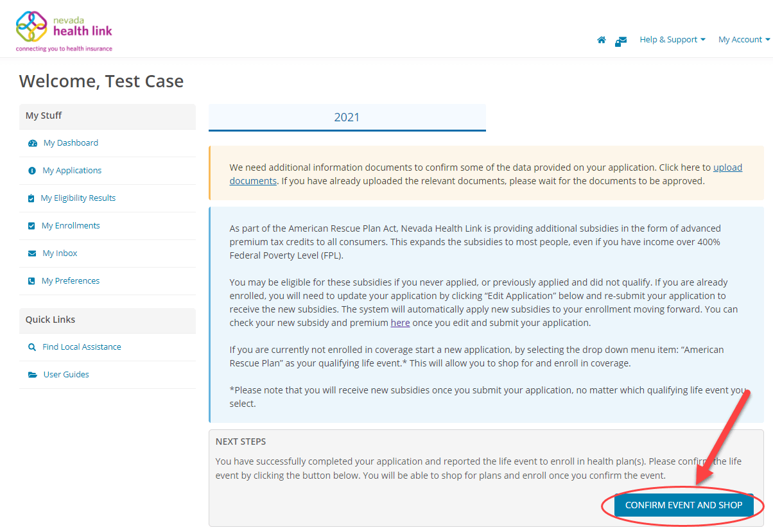Click the My Enrollments checkmark icon
Viewport: 773px width, 532px height.
31,226
